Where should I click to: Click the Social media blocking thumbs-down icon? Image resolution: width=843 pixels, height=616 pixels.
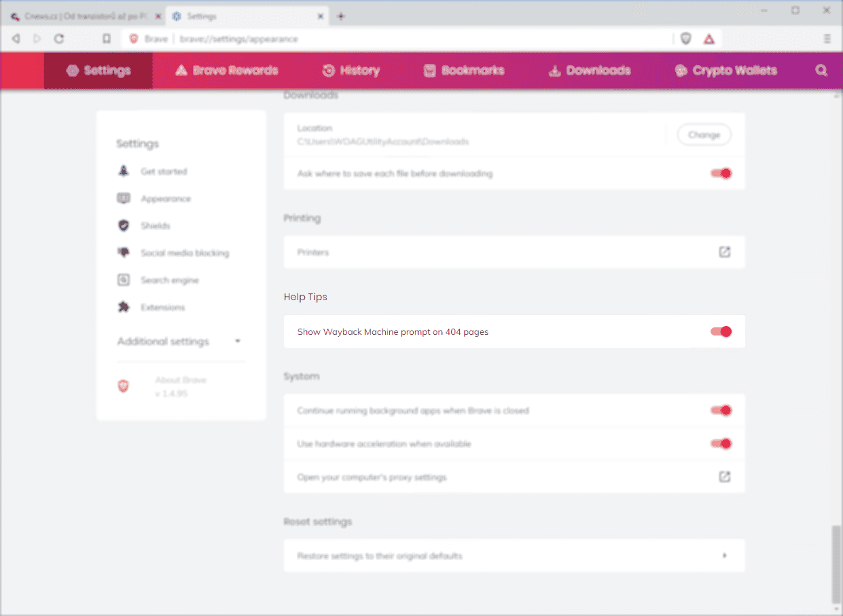pyautogui.click(x=124, y=253)
